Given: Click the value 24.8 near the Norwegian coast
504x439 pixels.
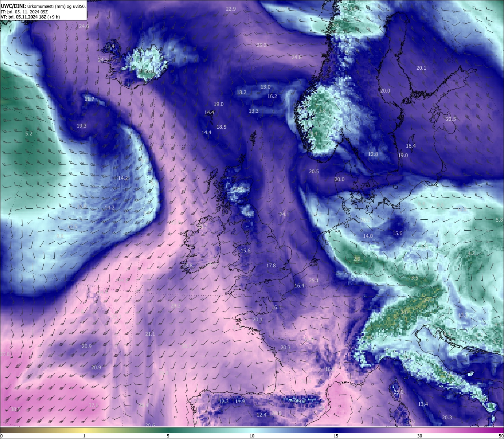Looking at the screenshot, I should [x=296, y=57].
